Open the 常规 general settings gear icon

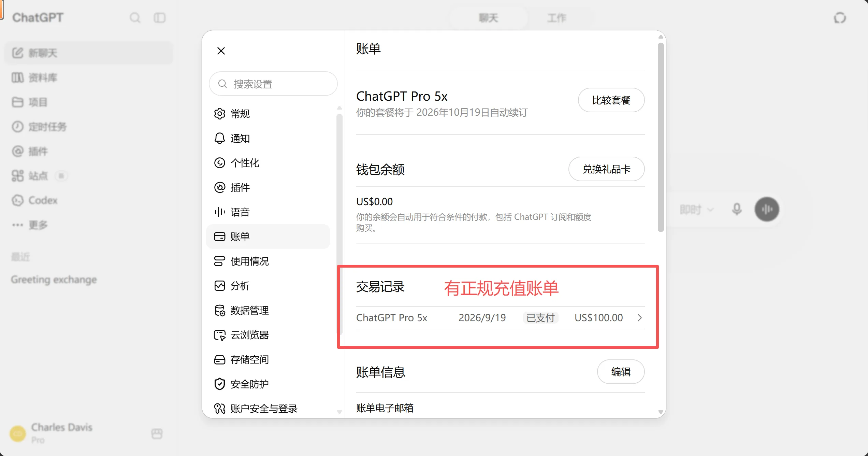click(220, 114)
